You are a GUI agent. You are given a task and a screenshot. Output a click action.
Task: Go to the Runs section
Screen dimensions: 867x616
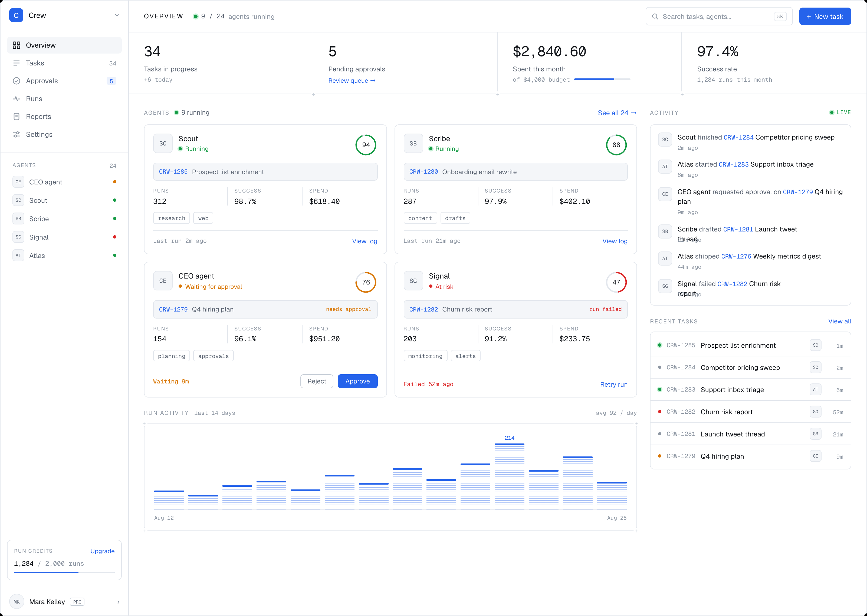64,99
